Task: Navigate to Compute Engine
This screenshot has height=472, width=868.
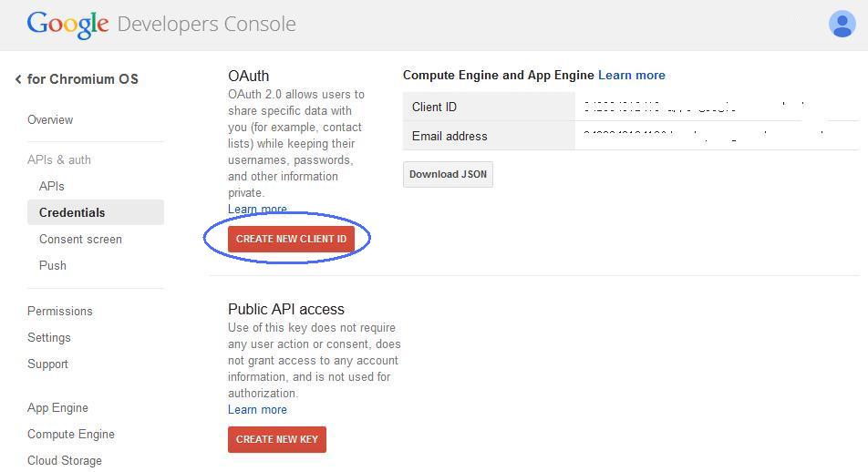Action: (x=71, y=434)
